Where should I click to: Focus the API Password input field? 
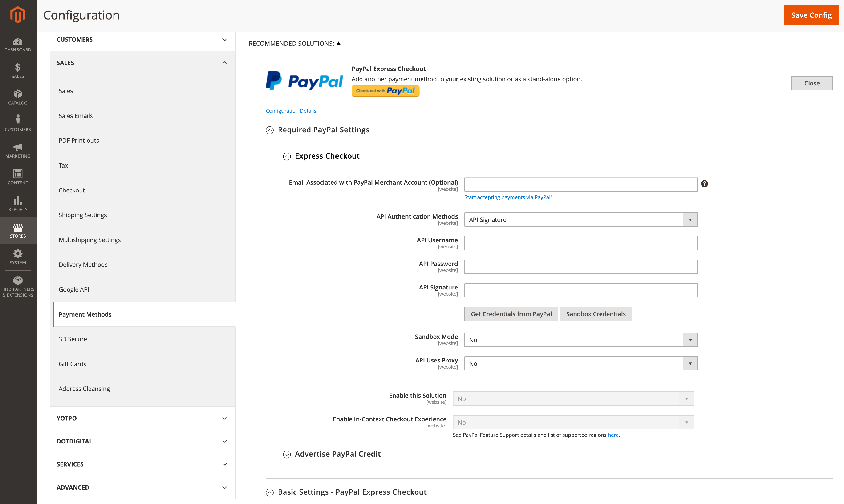[x=580, y=267]
